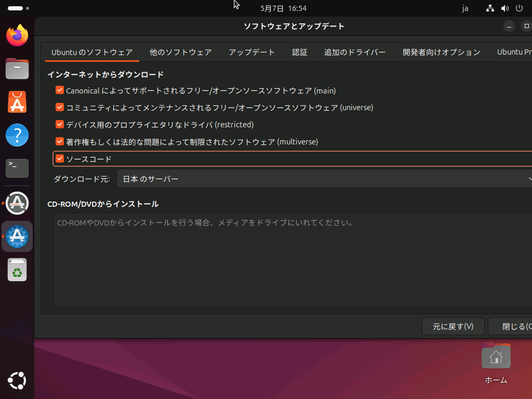Select the Software & Updates blue gear dock icon
532x399 pixels.
(x=17, y=236)
